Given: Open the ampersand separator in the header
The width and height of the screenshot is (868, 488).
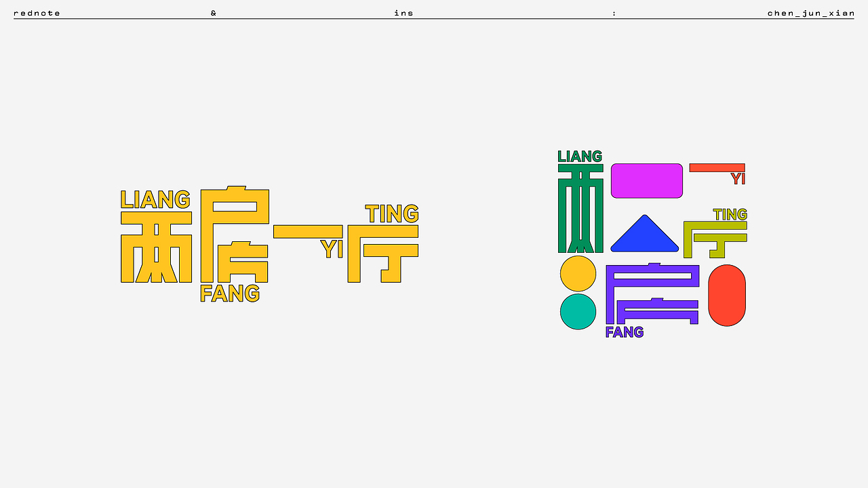Looking at the screenshot, I should tap(214, 12).
